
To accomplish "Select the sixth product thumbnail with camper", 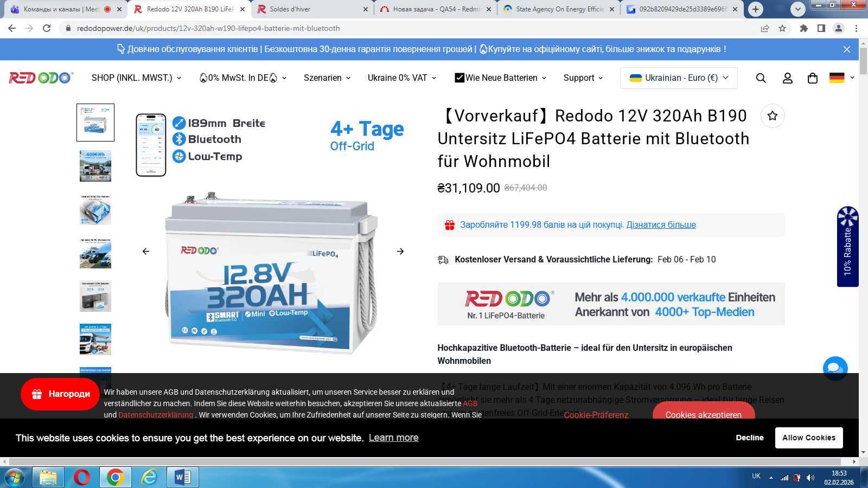I will coord(95,339).
